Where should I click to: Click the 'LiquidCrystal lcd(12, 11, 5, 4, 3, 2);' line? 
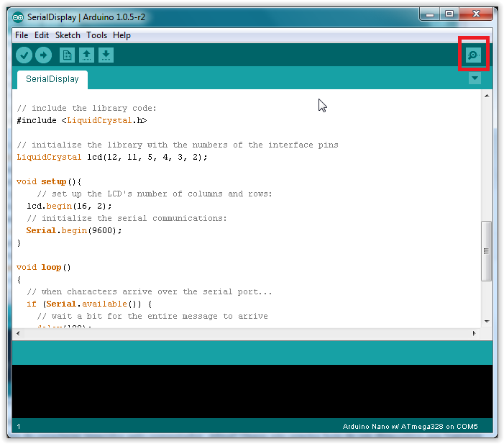pyautogui.click(x=112, y=158)
